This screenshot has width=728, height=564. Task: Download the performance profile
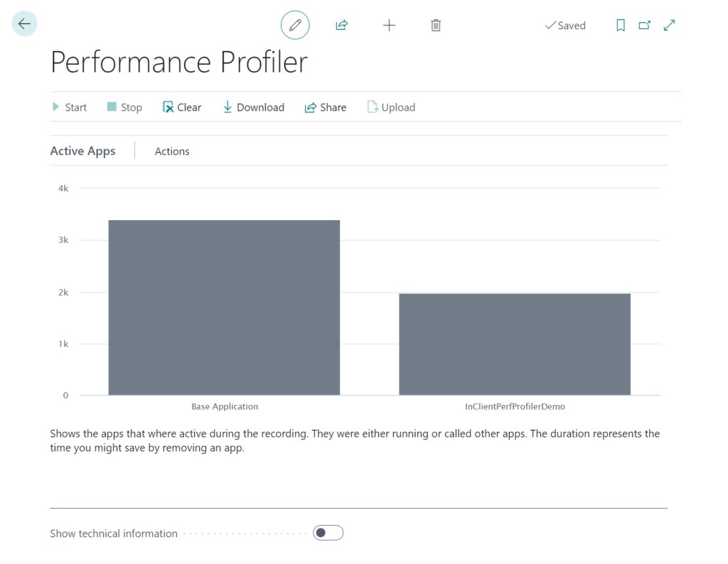click(x=253, y=107)
